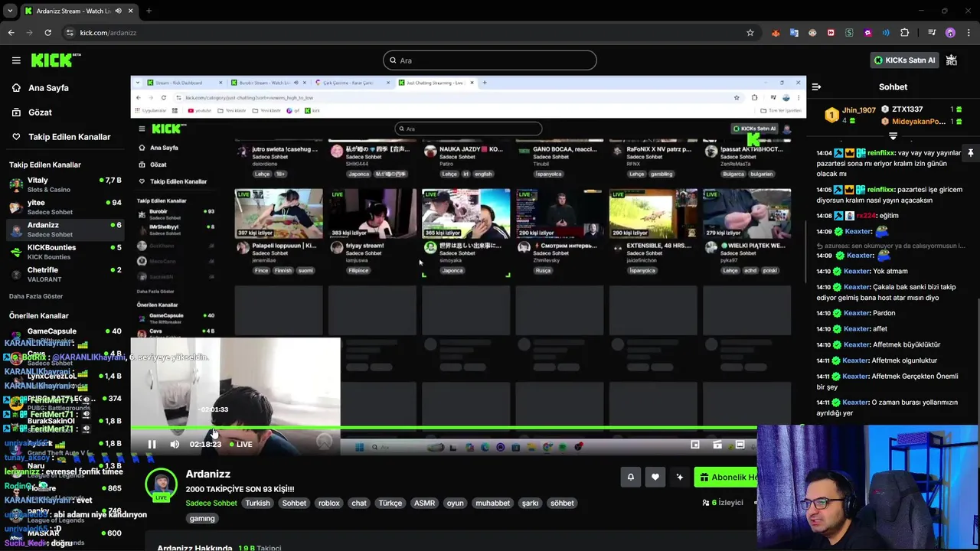Open the Google Translate extension
Viewport: 980px width, 551px height.
point(794,33)
